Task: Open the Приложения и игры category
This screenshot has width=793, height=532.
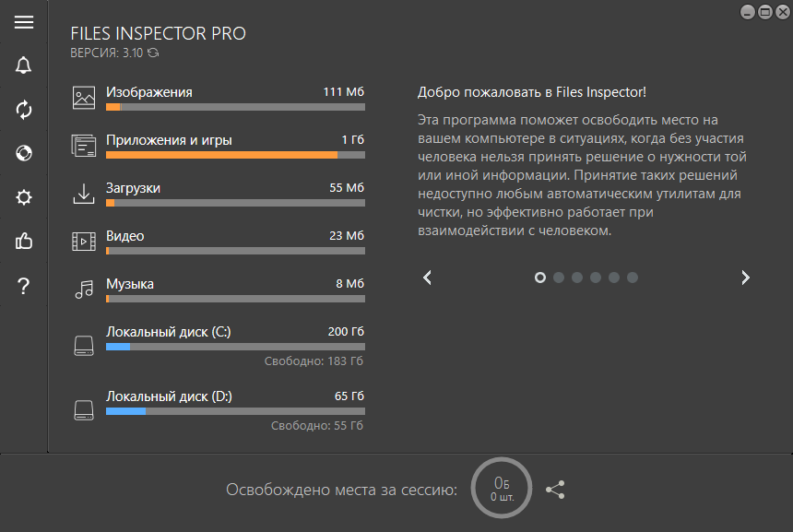Action: [x=169, y=140]
